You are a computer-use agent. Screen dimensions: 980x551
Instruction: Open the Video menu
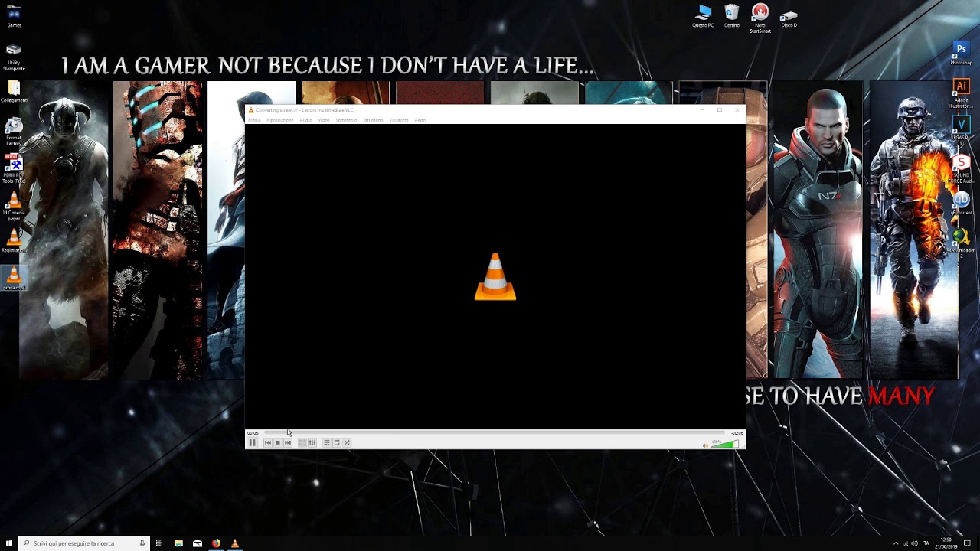point(324,120)
